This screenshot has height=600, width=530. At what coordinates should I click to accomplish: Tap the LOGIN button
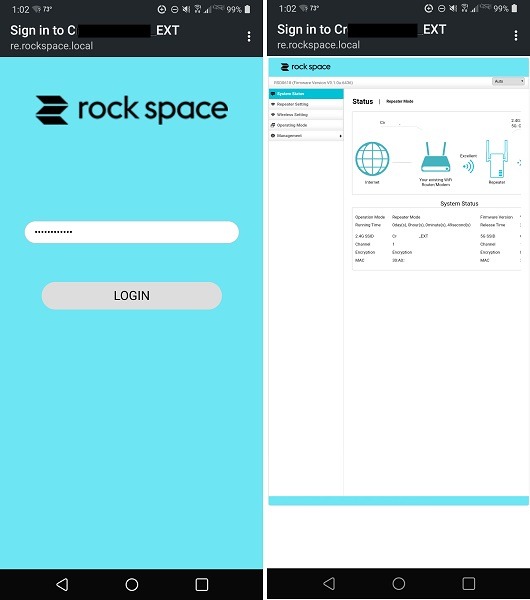[x=132, y=295]
